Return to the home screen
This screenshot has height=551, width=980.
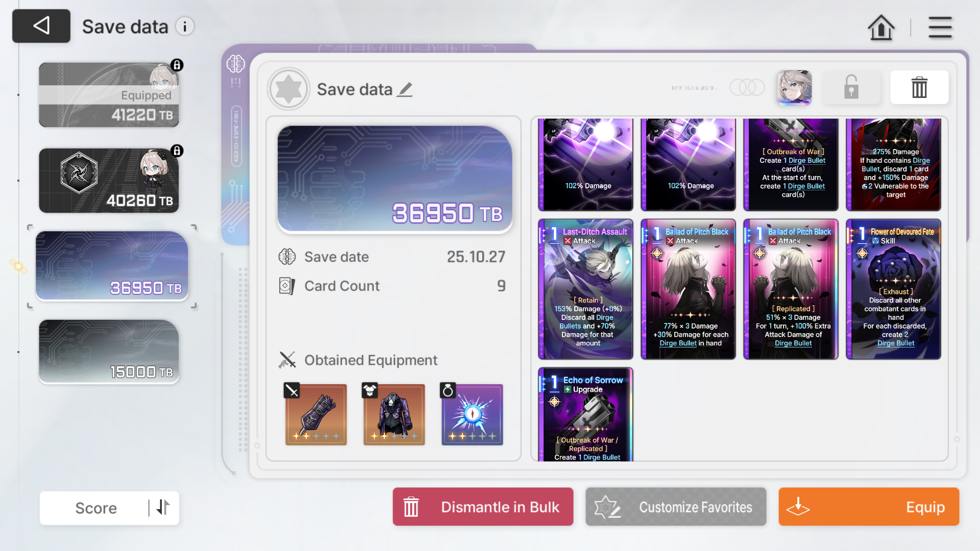point(881,27)
